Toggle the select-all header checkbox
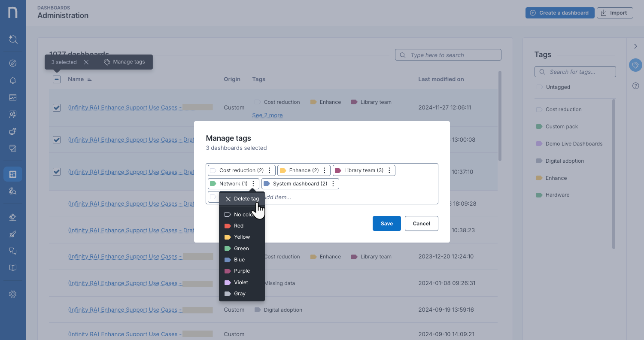Image resolution: width=644 pixels, height=340 pixels. 57,79
